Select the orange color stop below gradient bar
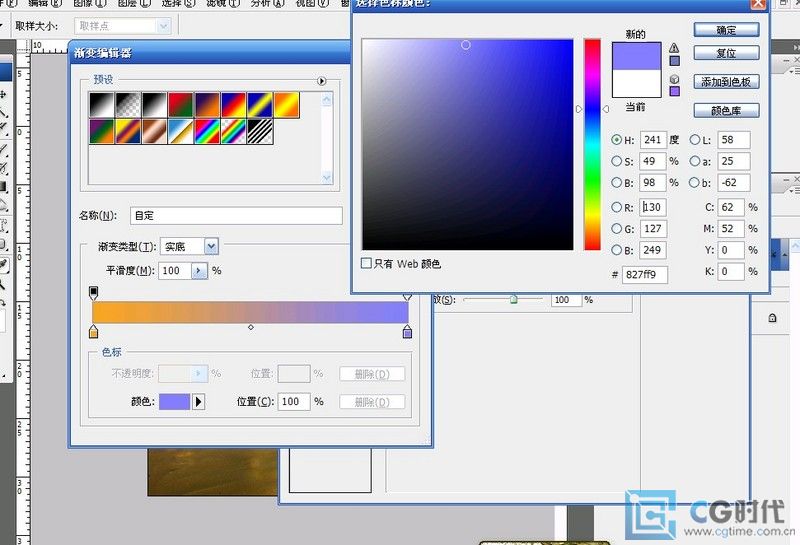The width and height of the screenshot is (800, 545). pos(93,332)
